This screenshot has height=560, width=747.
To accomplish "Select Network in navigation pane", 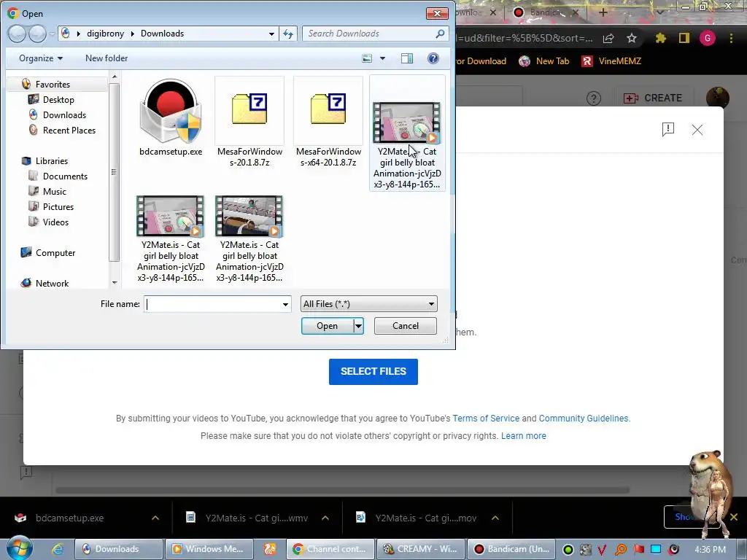I will [x=52, y=284].
